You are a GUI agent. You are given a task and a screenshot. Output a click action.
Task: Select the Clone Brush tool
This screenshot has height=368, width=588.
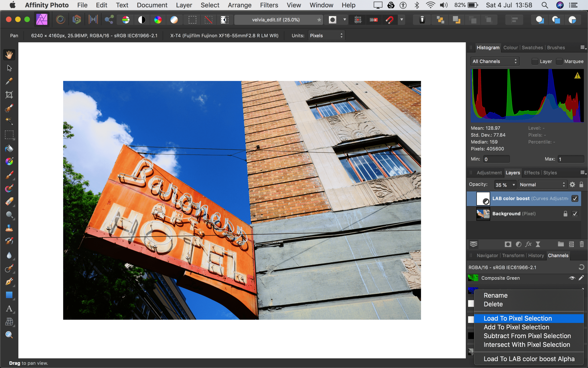9,228
